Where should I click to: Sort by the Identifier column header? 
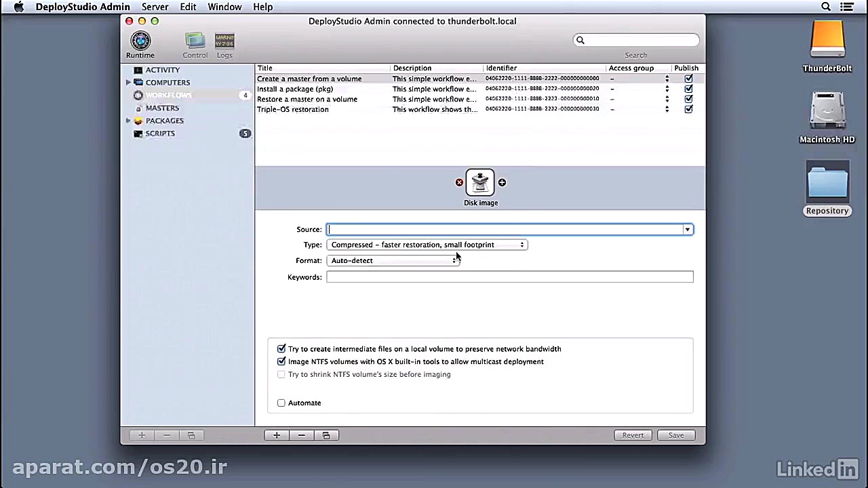coord(545,68)
